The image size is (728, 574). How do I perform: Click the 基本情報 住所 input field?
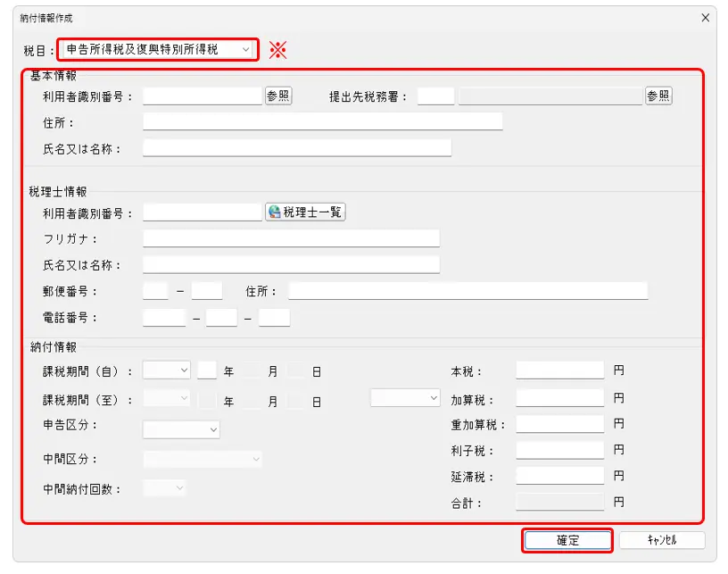(x=322, y=122)
